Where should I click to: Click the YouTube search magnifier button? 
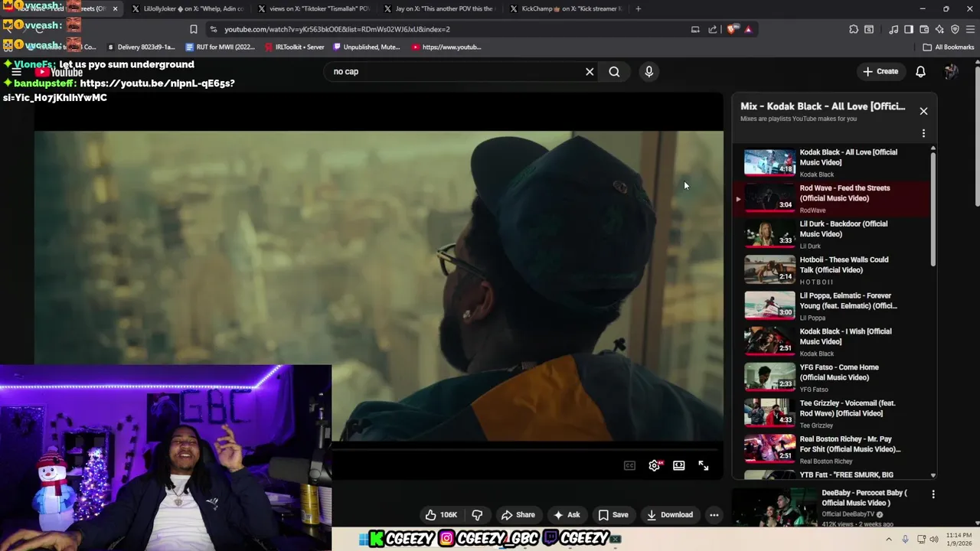[614, 71]
